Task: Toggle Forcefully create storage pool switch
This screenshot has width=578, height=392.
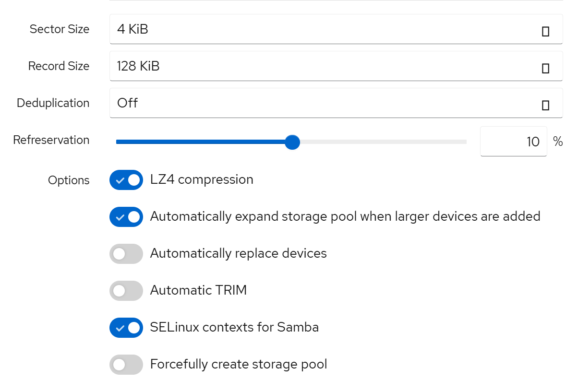Action: 126,365
